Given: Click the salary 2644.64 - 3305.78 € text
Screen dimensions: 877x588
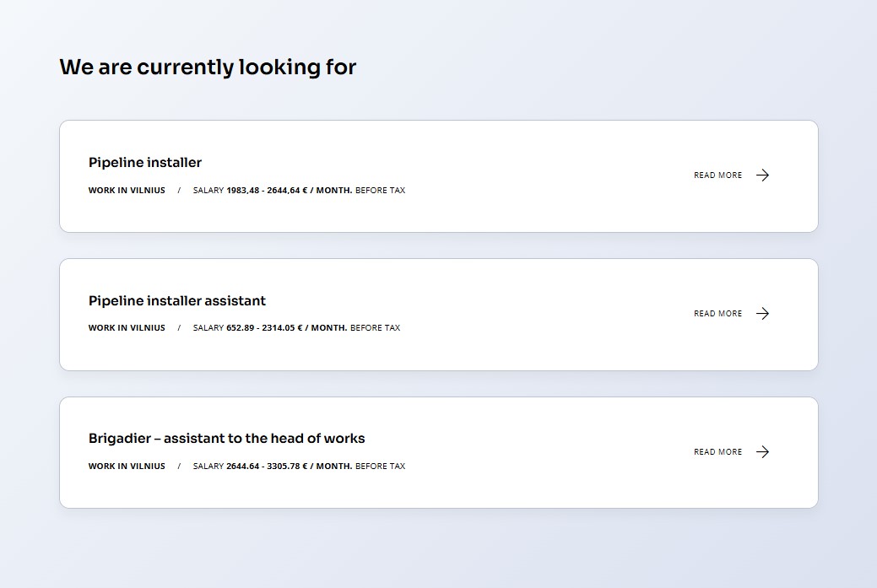Looking at the screenshot, I should [x=267, y=467].
